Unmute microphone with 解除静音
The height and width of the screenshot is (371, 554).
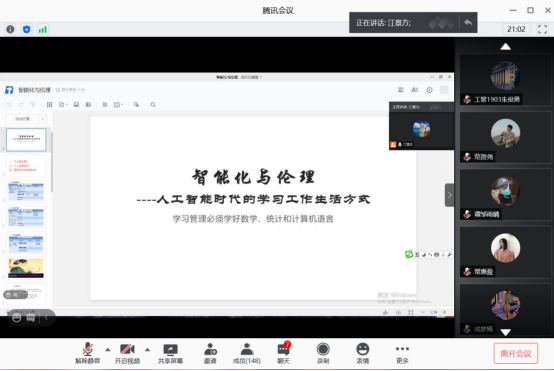tap(88, 354)
